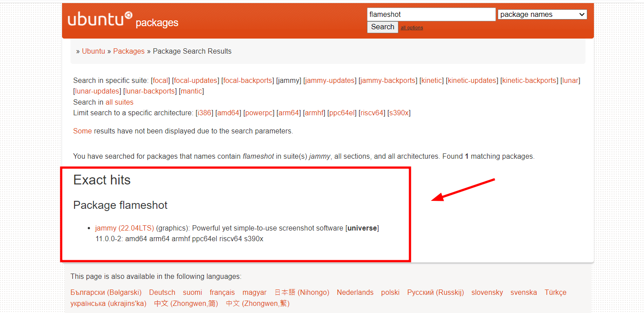644x313 pixels.
Task: Limit search to ppc64el architecture
Action: (341, 113)
